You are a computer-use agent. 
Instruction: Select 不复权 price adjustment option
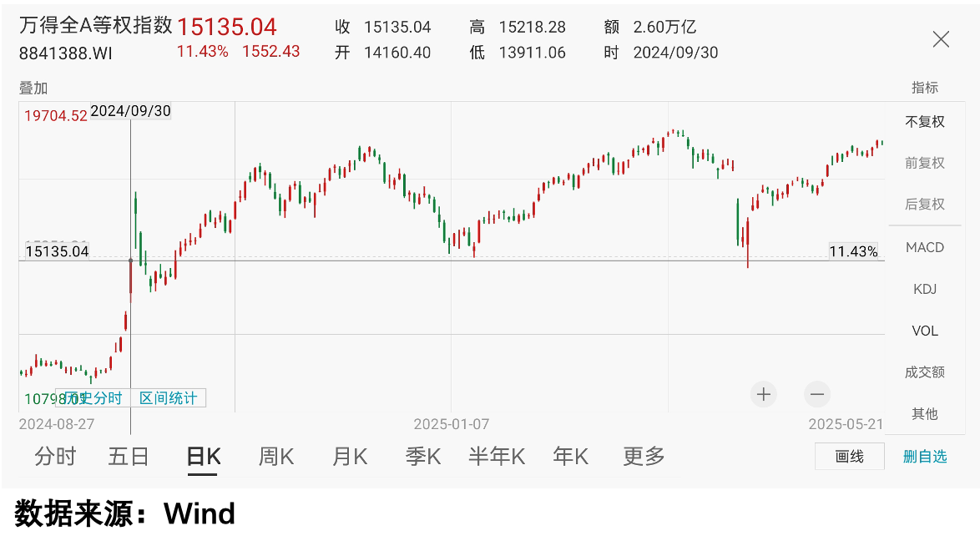[925, 122]
